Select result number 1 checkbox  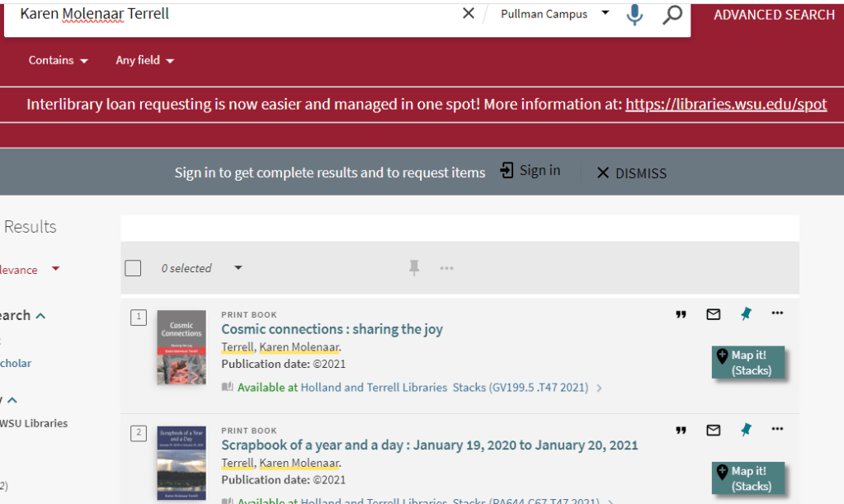click(x=139, y=317)
